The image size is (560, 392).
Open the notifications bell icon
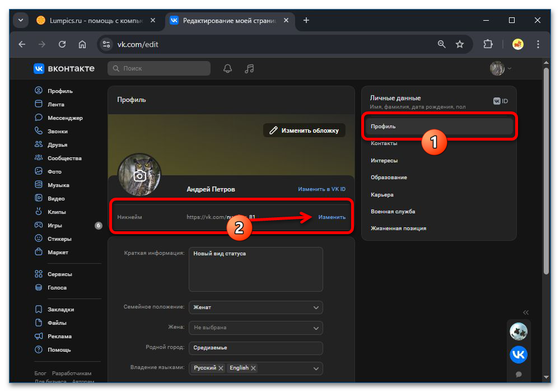[x=227, y=68]
